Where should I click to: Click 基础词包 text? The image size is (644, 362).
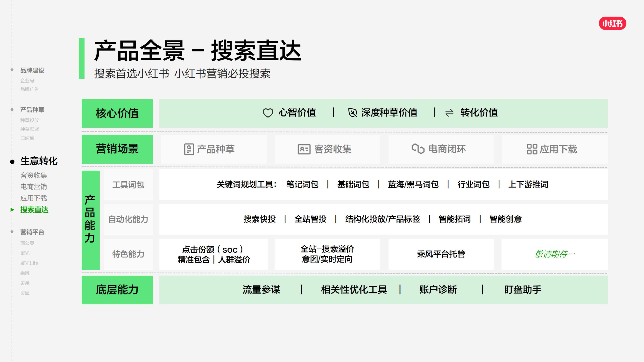(x=353, y=185)
